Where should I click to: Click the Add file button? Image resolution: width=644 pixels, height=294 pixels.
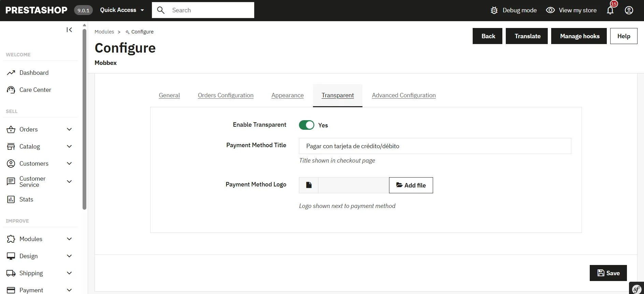click(411, 185)
